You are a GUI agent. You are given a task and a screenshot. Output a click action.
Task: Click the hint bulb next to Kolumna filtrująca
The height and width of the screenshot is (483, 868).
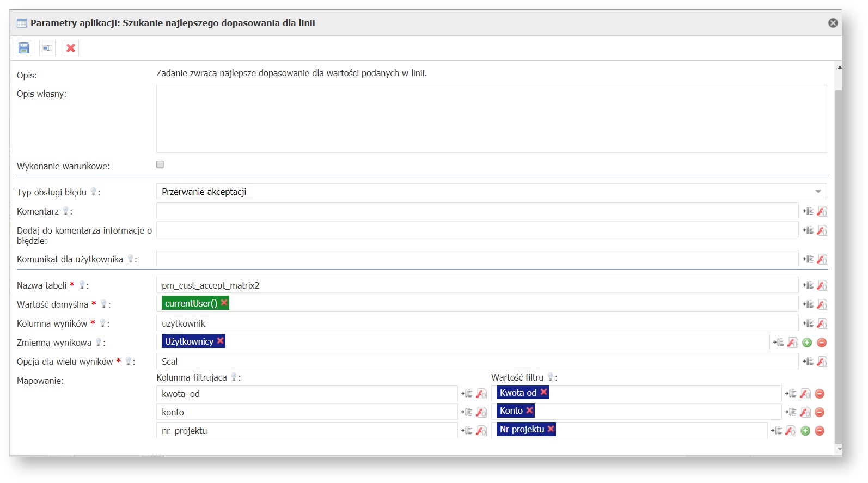coord(234,377)
